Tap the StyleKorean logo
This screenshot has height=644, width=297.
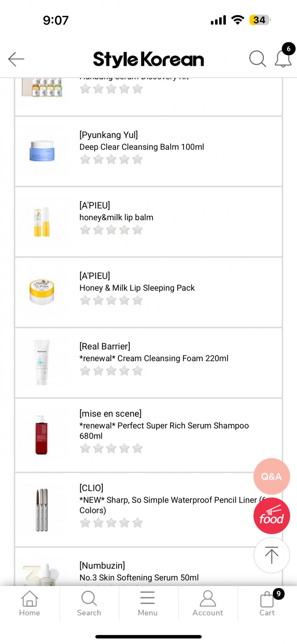148,59
